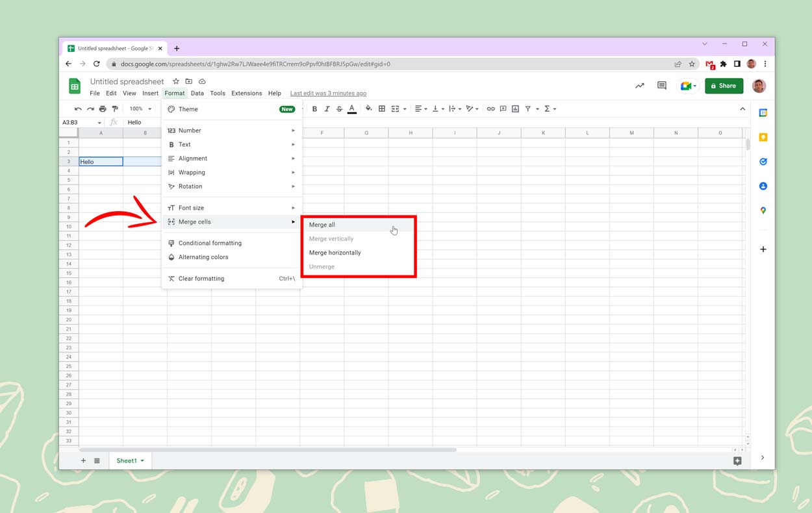The height and width of the screenshot is (513, 812).
Task: Click the print icon in toolbar
Action: point(103,109)
